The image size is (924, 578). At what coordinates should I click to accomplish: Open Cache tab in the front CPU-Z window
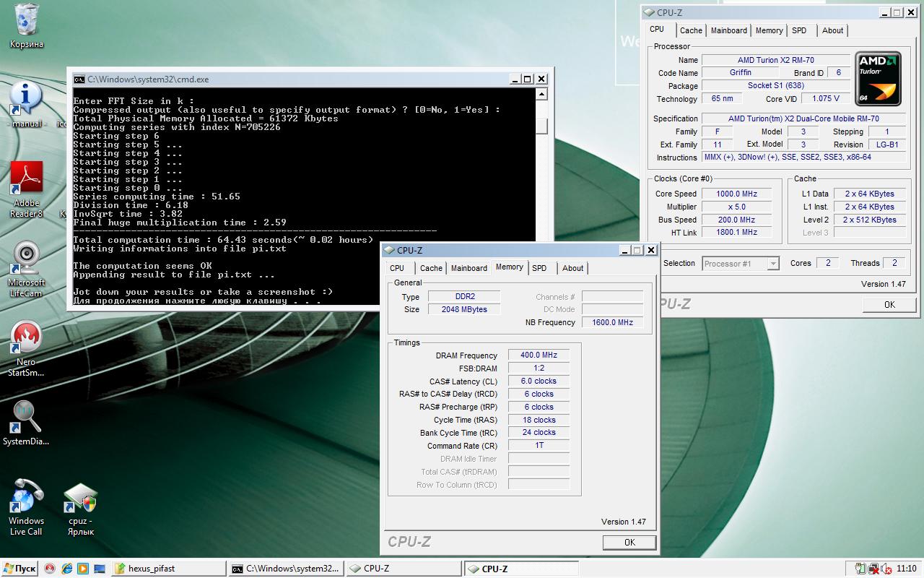pyautogui.click(x=431, y=268)
